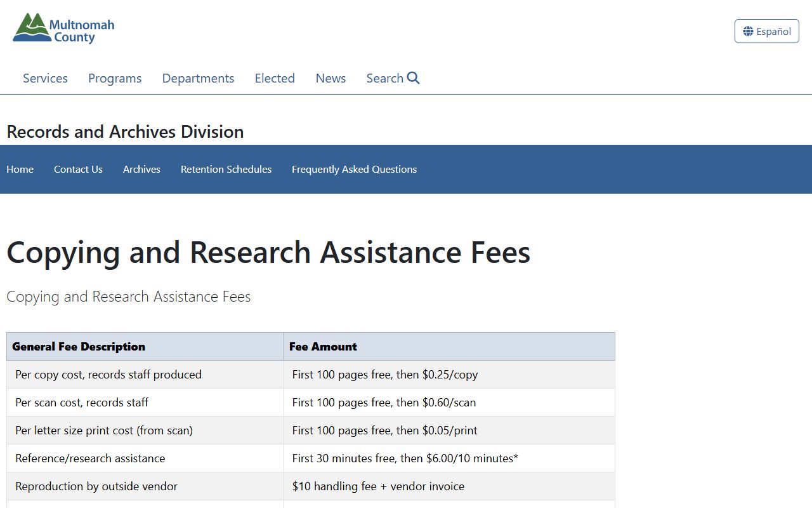Select 'Reference/research assistance' cell
Viewport: 812px width, 508px height.
click(x=145, y=458)
